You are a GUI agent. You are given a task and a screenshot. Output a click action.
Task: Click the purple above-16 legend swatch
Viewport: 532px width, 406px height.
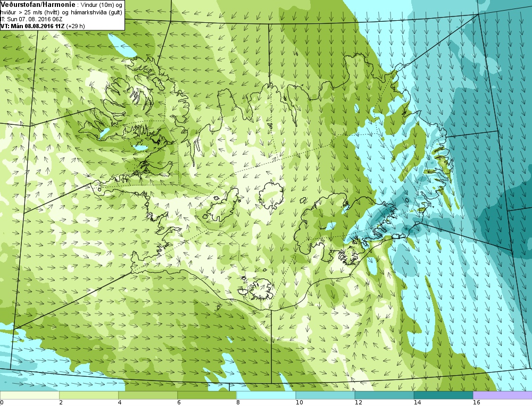click(503, 395)
